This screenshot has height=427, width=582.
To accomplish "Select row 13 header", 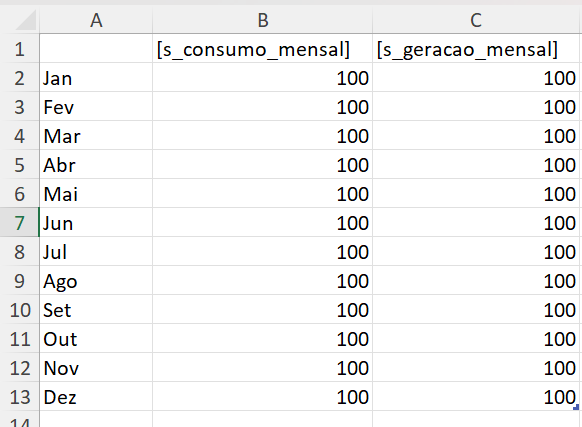I will (x=19, y=397).
